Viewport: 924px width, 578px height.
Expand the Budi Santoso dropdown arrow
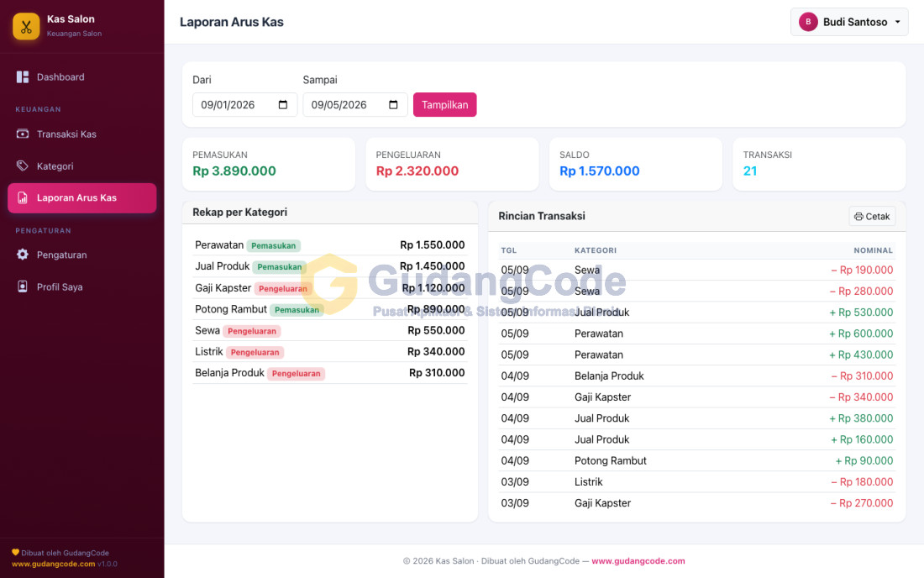pos(897,22)
